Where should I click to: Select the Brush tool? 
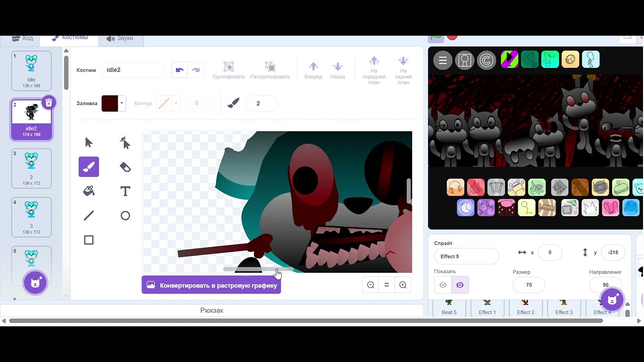coord(89,167)
